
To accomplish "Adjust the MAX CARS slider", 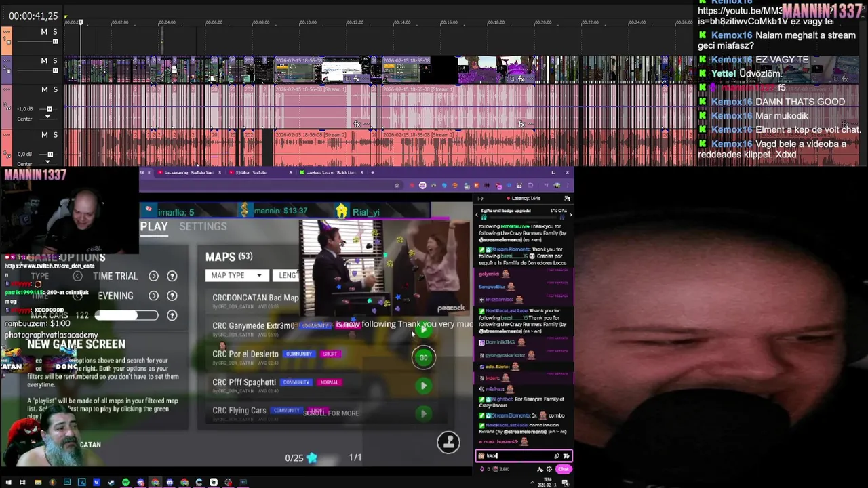I will coord(126,315).
